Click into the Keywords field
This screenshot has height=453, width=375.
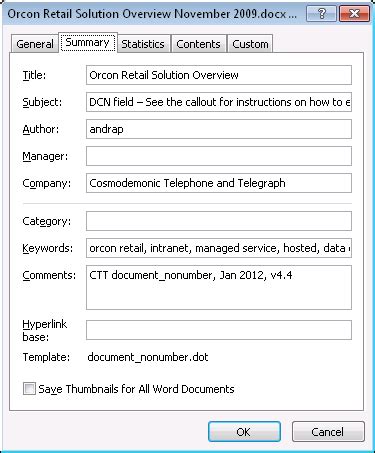click(x=219, y=248)
